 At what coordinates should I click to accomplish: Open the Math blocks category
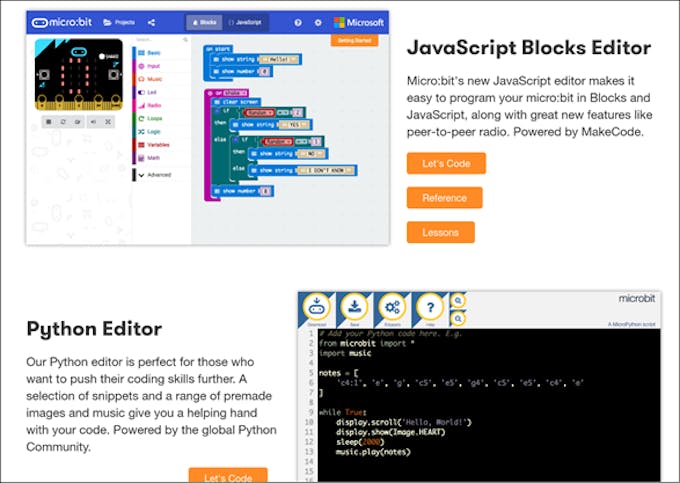(161, 158)
